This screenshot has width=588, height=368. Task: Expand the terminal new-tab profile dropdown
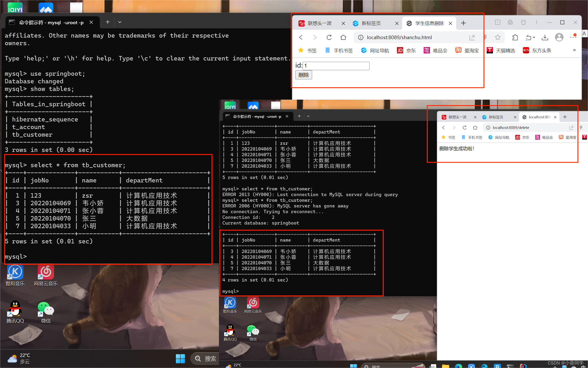(x=120, y=22)
